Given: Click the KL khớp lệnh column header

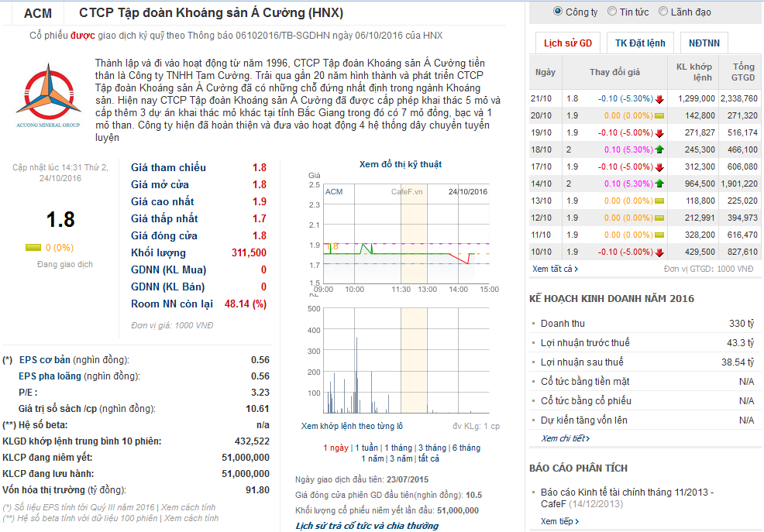Looking at the screenshot, I should 693,72.
